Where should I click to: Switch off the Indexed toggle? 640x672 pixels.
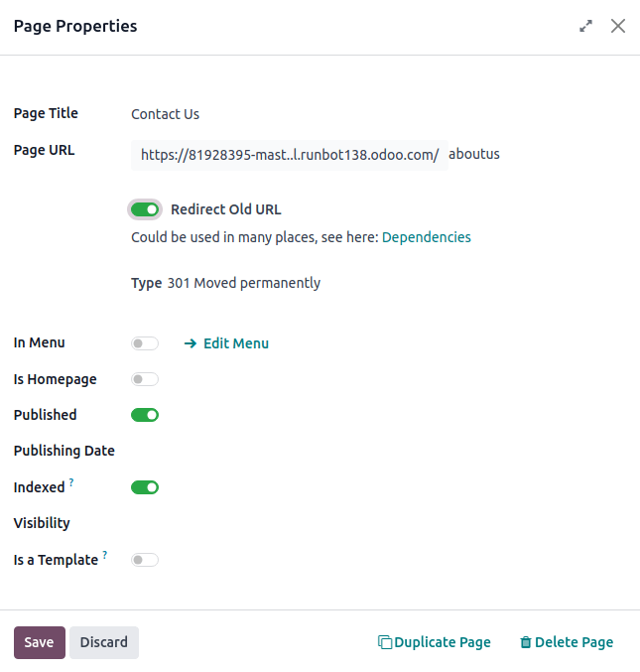click(145, 487)
